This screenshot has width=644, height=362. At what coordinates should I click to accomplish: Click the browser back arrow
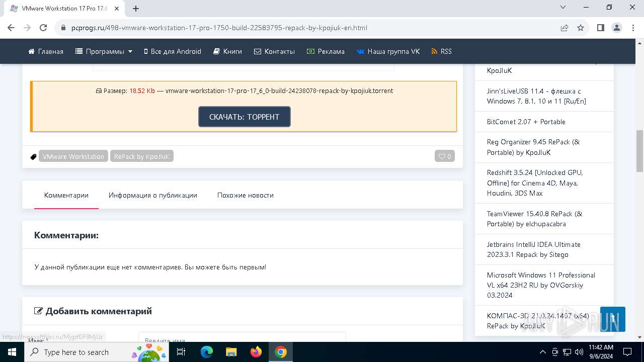11,28
